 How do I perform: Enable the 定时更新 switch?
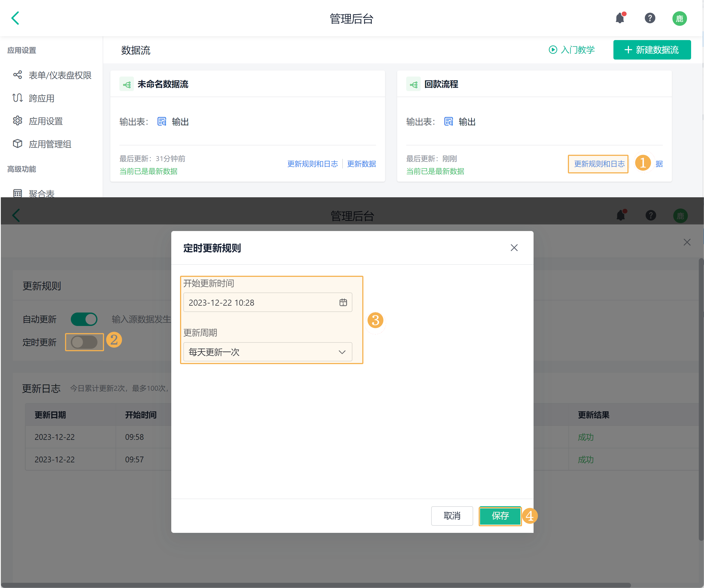84,342
